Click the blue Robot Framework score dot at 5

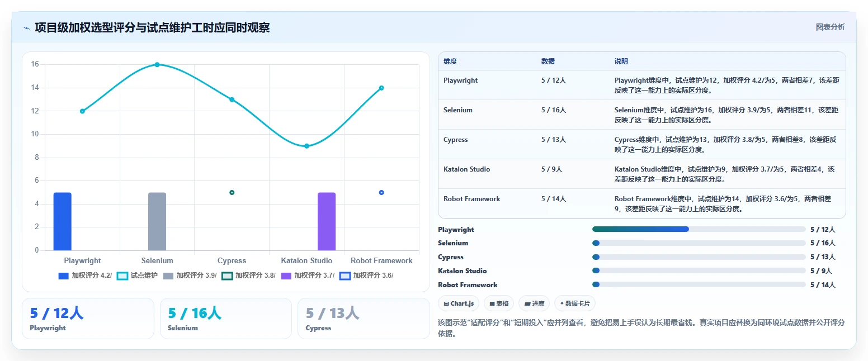tap(381, 192)
